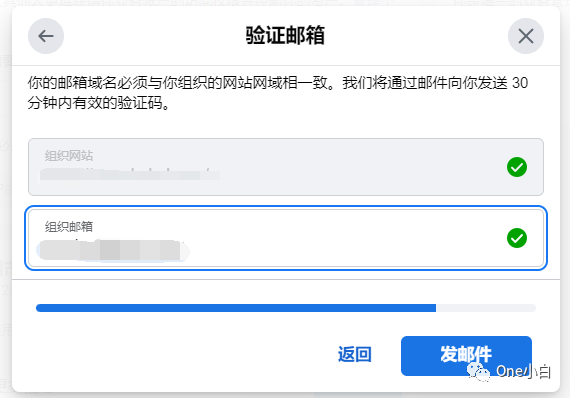Click the 验证邮箱 dialog title

coord(285,36)
